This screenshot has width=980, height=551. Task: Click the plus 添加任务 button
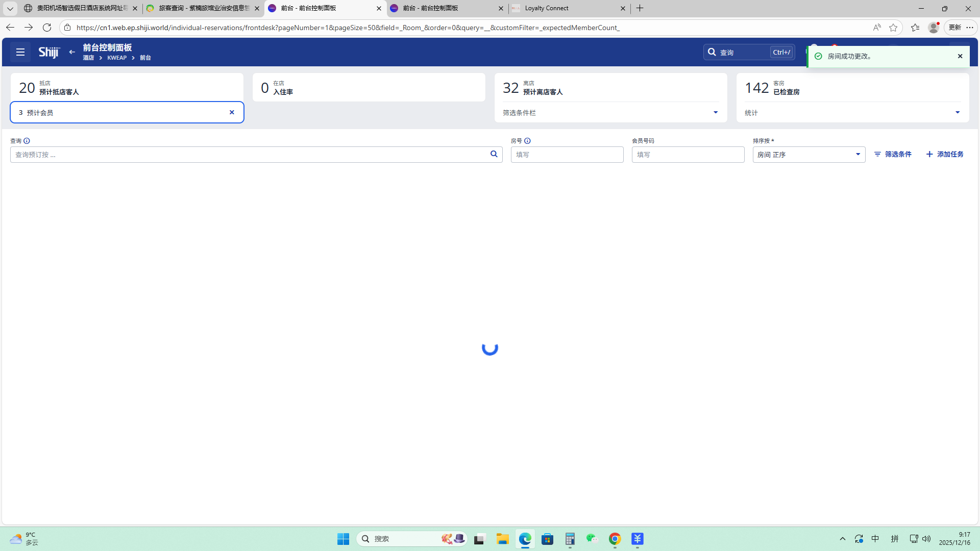coord(945,154)
